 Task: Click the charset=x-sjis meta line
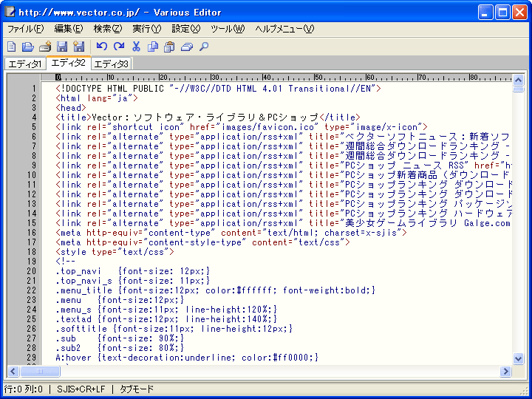231,233
